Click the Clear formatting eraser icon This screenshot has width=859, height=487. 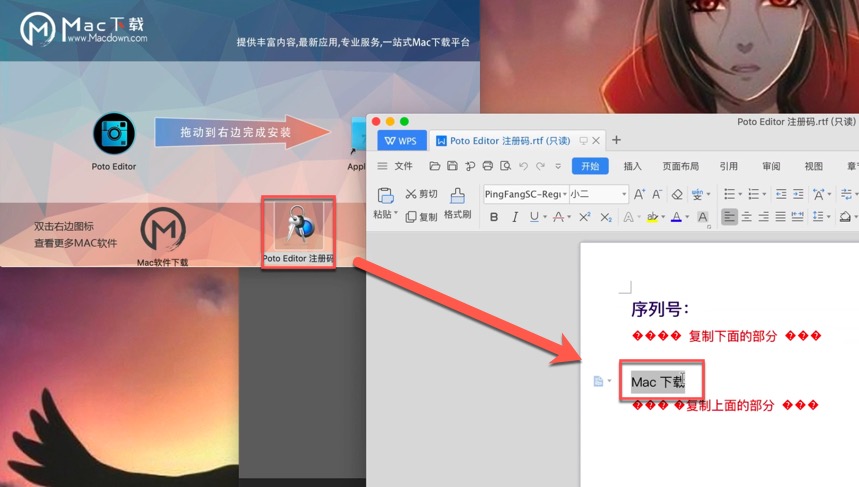pos(677,194)
